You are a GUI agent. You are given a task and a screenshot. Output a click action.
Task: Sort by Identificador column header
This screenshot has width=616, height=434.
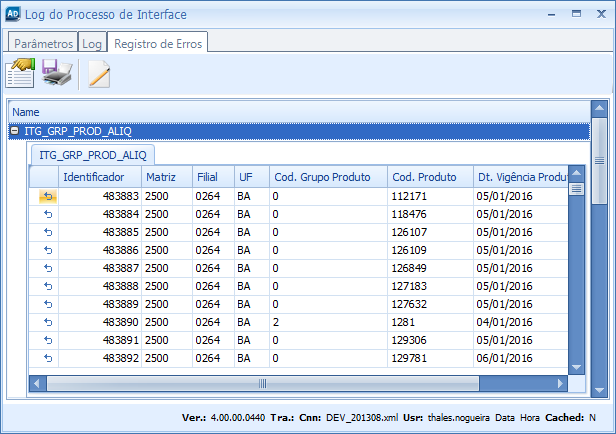click(99, 177)
